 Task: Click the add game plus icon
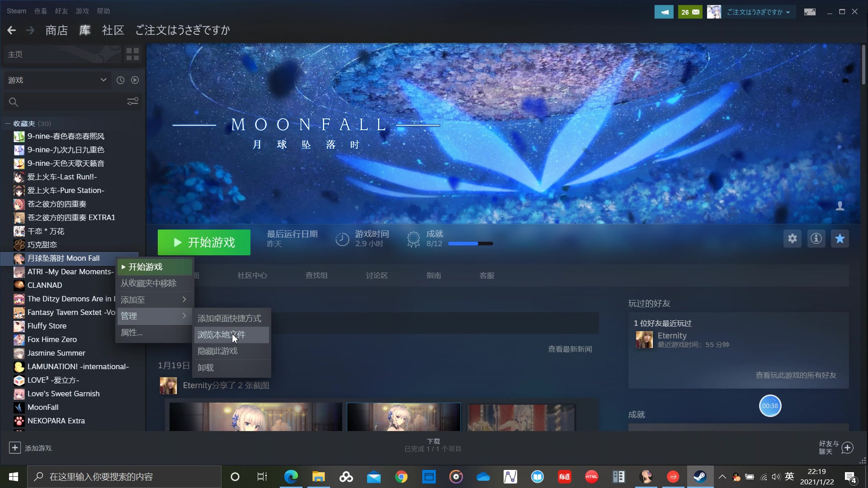(14, 448)
